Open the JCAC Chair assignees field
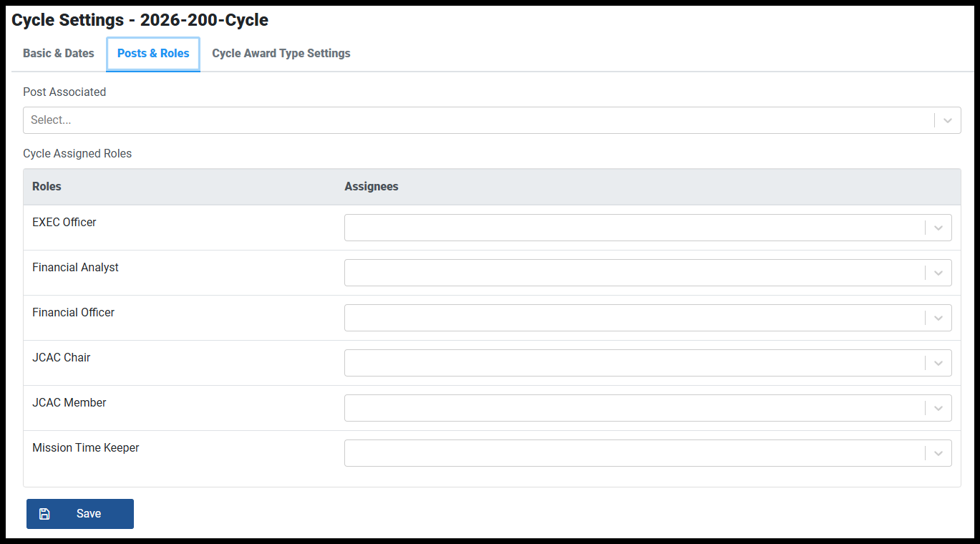The width and height of the screenshot is (980, 544). (x=648, y=363)
